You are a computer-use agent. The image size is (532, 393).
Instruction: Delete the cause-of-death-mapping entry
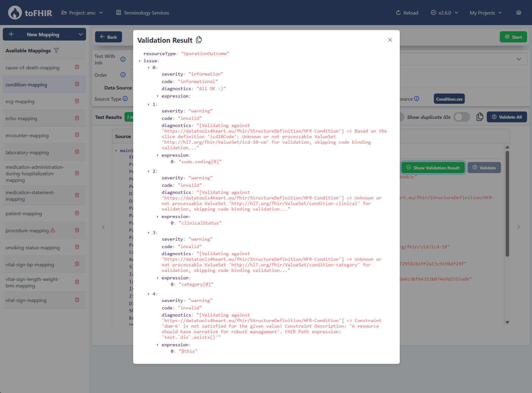[77, 67]
